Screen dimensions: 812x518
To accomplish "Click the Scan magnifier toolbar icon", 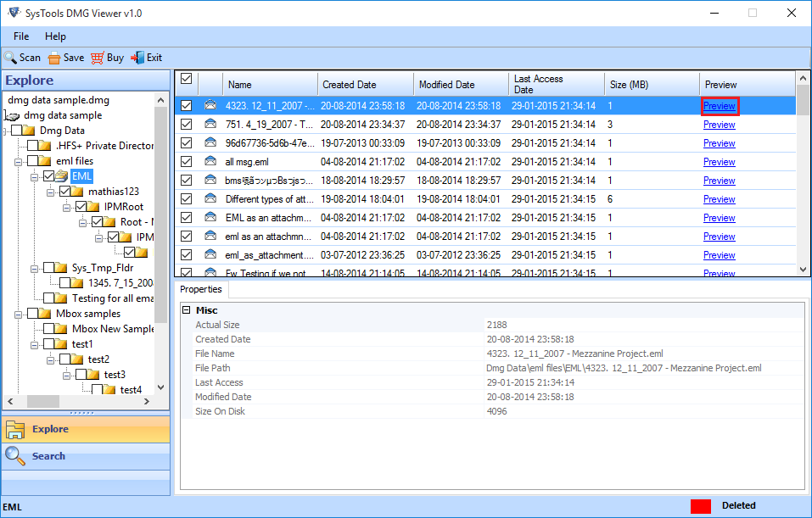I will coord(10,58).
